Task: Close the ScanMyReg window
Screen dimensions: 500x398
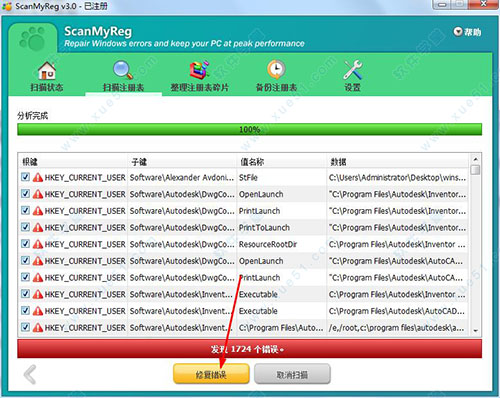Action: 483,4
